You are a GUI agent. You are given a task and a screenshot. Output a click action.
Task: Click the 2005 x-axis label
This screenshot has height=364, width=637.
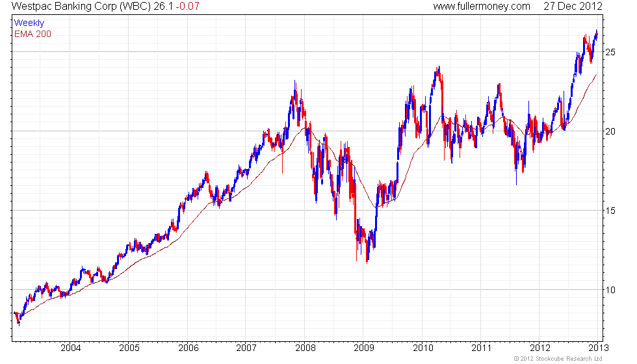pyautogui.click(x=129, y=348)
